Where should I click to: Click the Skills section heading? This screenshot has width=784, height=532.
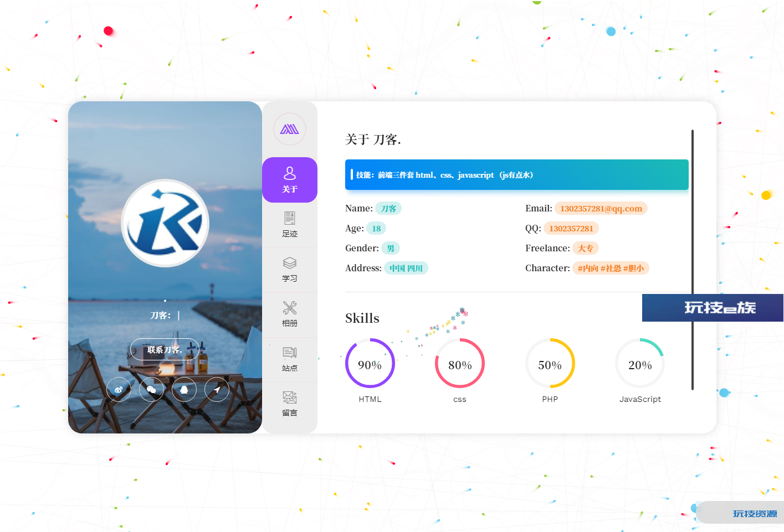(362, 318)
